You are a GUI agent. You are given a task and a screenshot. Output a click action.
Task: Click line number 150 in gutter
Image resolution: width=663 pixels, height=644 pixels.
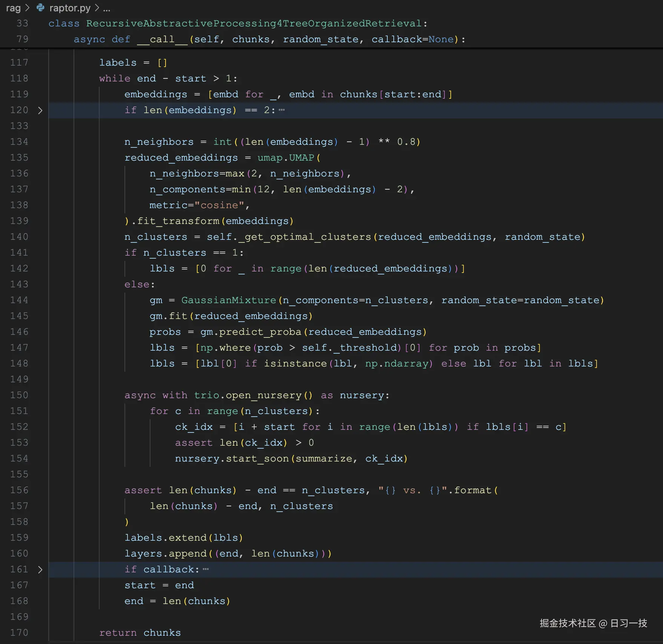pyautogui.click(x=19, y=395)
